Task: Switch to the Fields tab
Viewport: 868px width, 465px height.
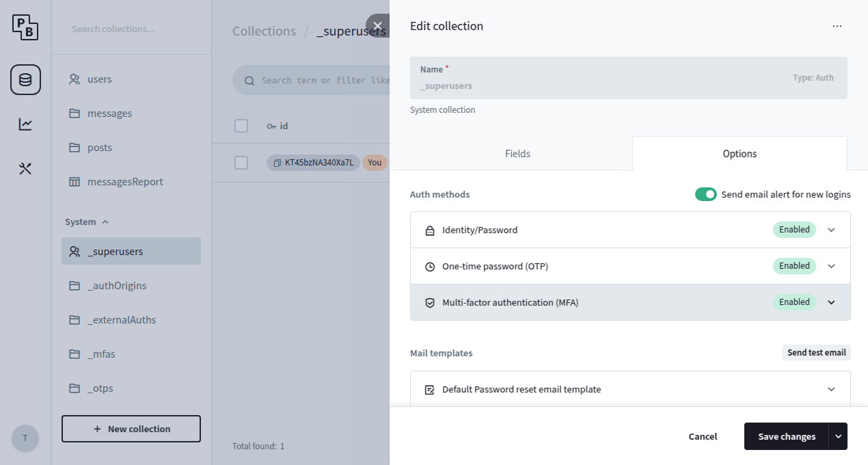Action: (x=517, y=154)
